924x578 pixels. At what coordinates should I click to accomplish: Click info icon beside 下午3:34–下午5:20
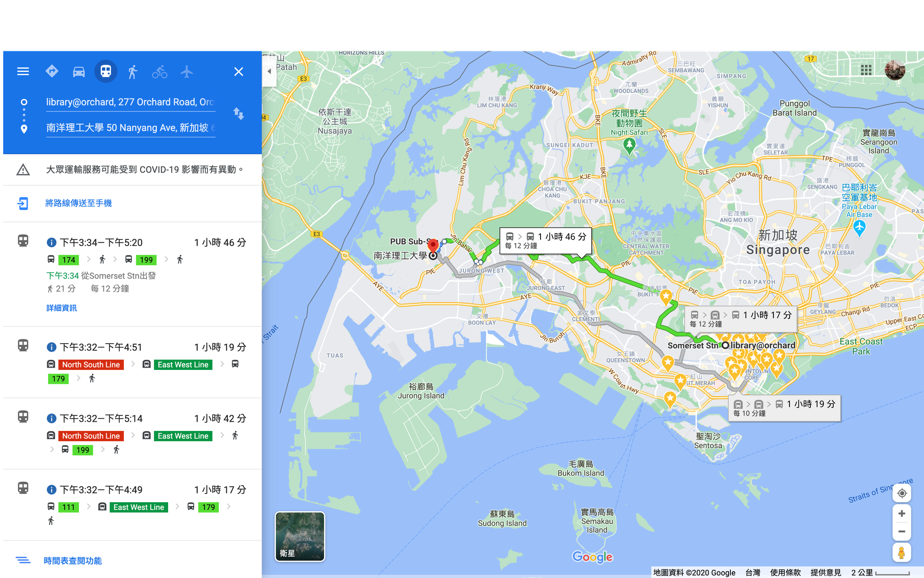[52, 242]
